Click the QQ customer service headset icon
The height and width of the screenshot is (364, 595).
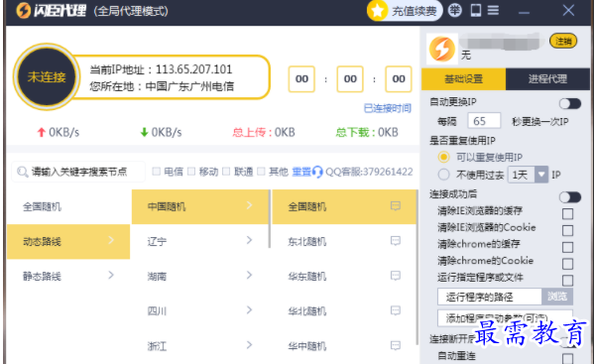317,172
